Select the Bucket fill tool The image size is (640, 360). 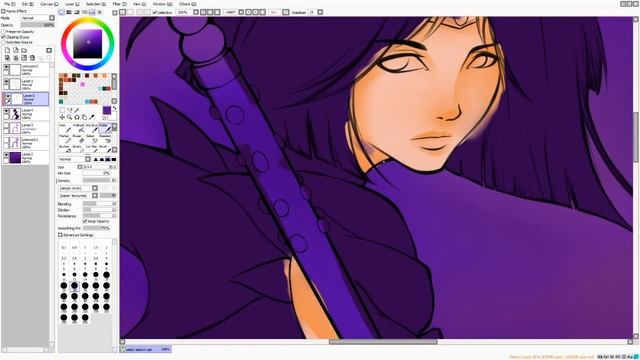65,149
